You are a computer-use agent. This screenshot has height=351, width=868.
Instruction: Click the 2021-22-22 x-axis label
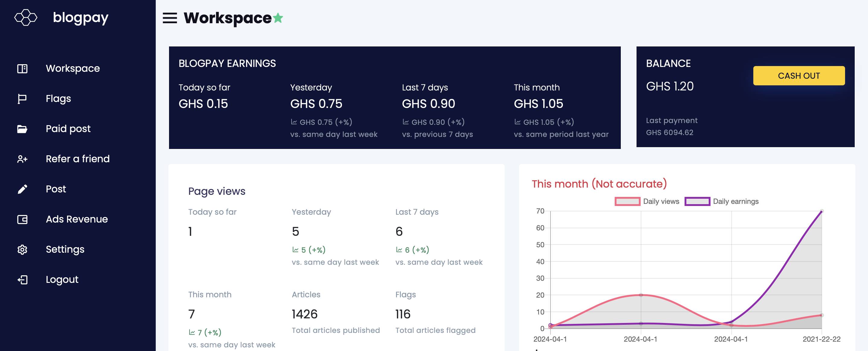point(822,339)
